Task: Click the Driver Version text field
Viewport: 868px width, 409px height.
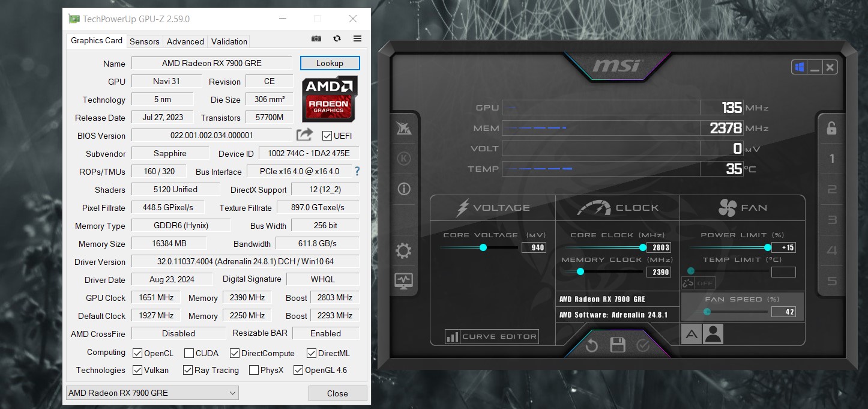Action: 245,261
